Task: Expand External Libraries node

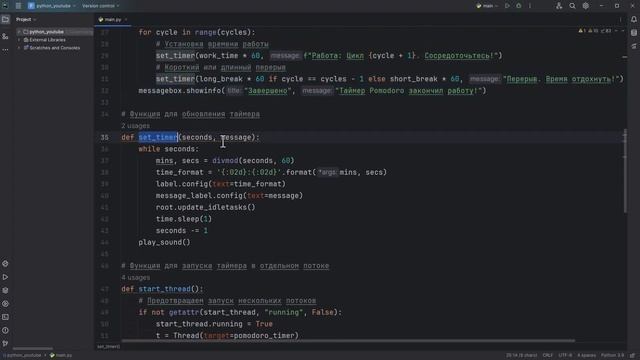Action: 19,40
